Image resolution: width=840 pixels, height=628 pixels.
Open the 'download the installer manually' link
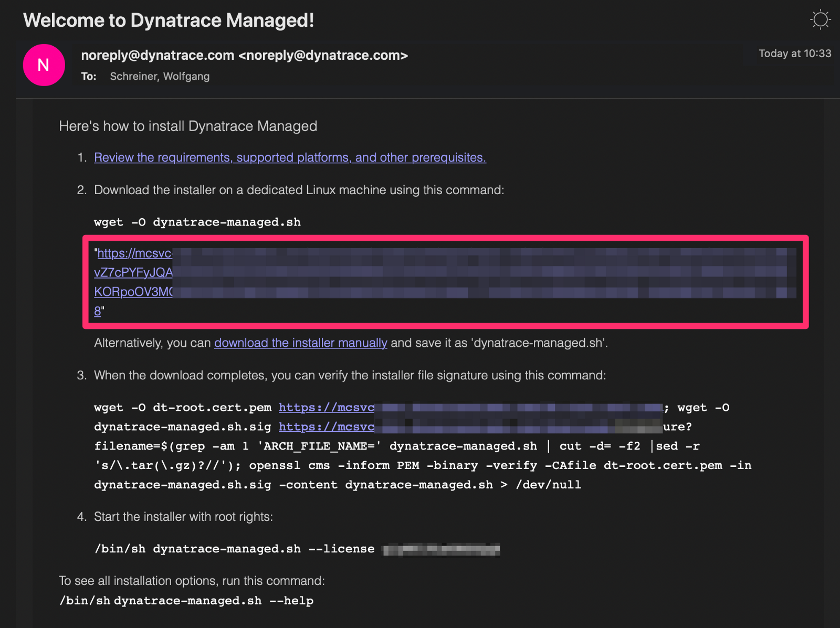(x=301, y=343)
